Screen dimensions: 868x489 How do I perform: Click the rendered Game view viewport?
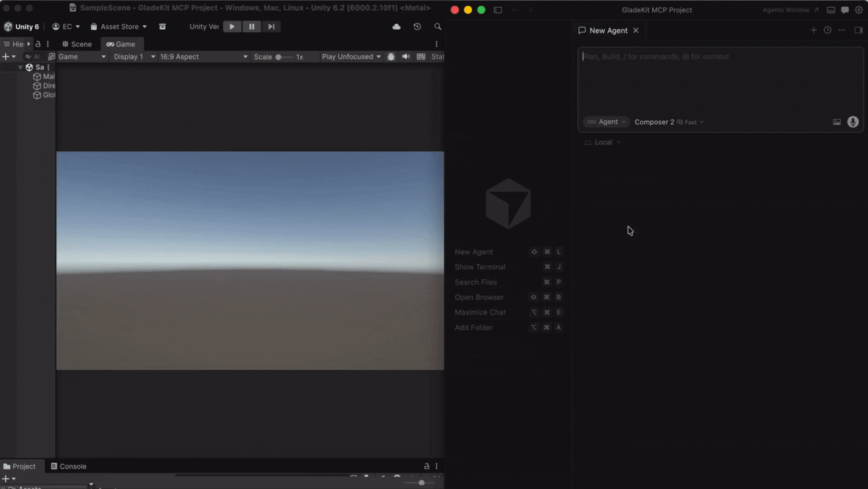pyautogui.click(x=250, y=261)
